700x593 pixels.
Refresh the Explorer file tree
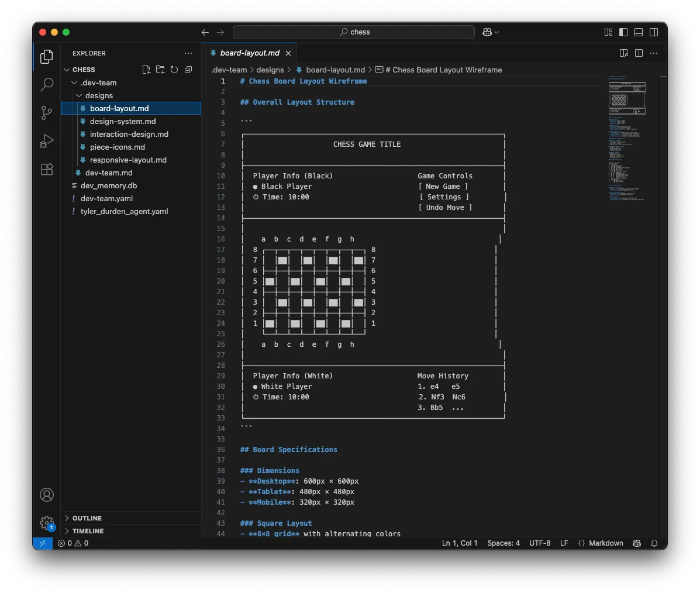pos(174,70)
